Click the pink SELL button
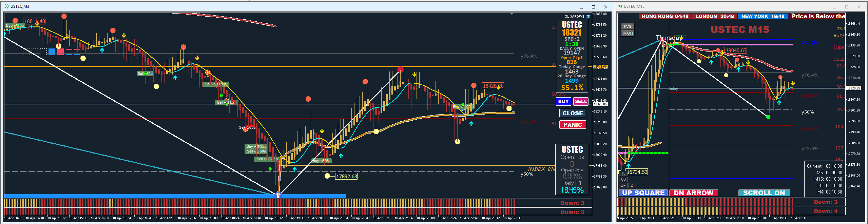 tap(581, 101)
